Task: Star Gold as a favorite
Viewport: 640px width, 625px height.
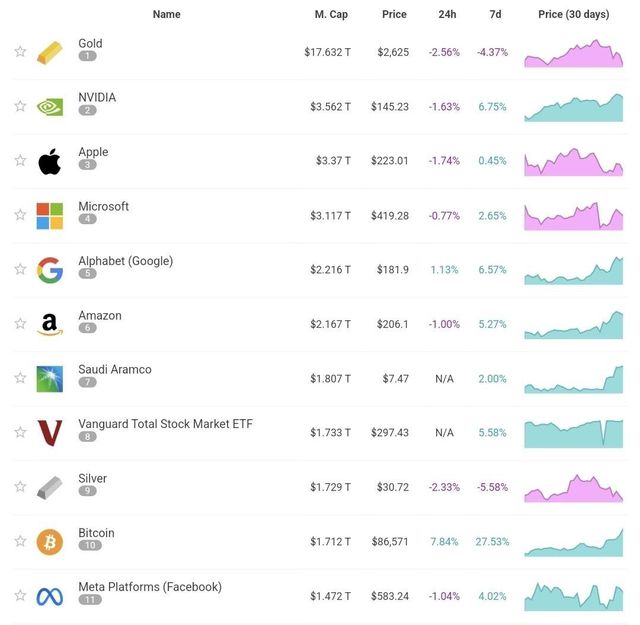Action: (x=20, y=51)
